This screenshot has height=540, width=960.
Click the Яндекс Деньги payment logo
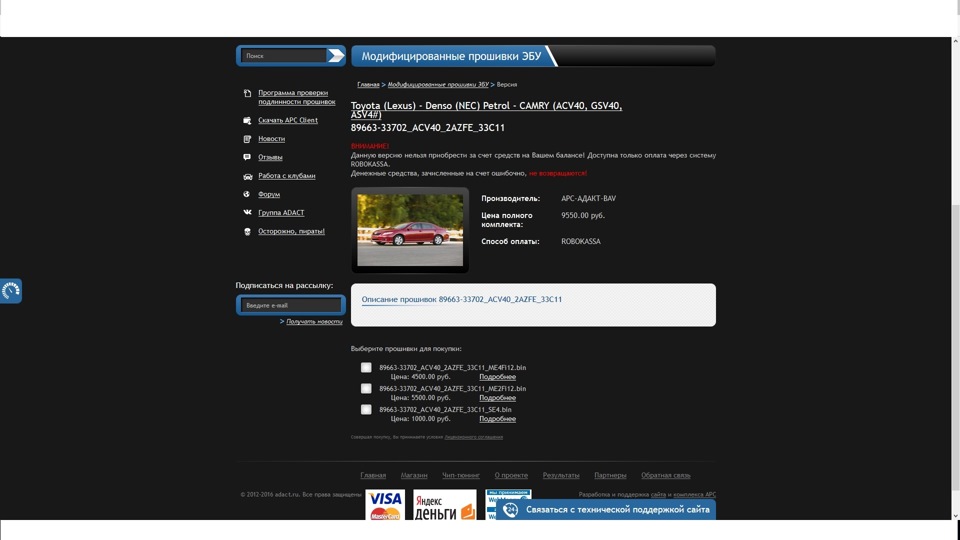(x=445, y=505)
